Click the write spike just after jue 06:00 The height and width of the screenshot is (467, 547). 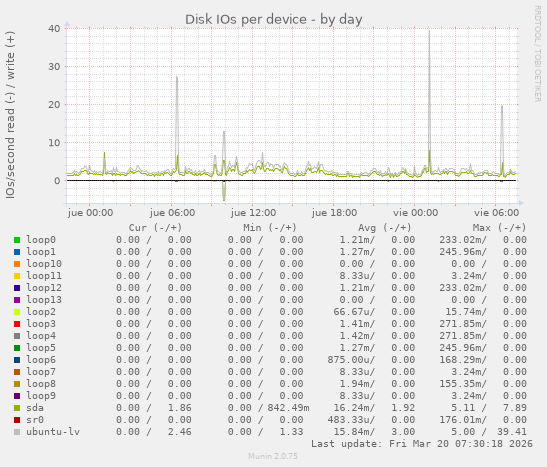tap(177, 126)
